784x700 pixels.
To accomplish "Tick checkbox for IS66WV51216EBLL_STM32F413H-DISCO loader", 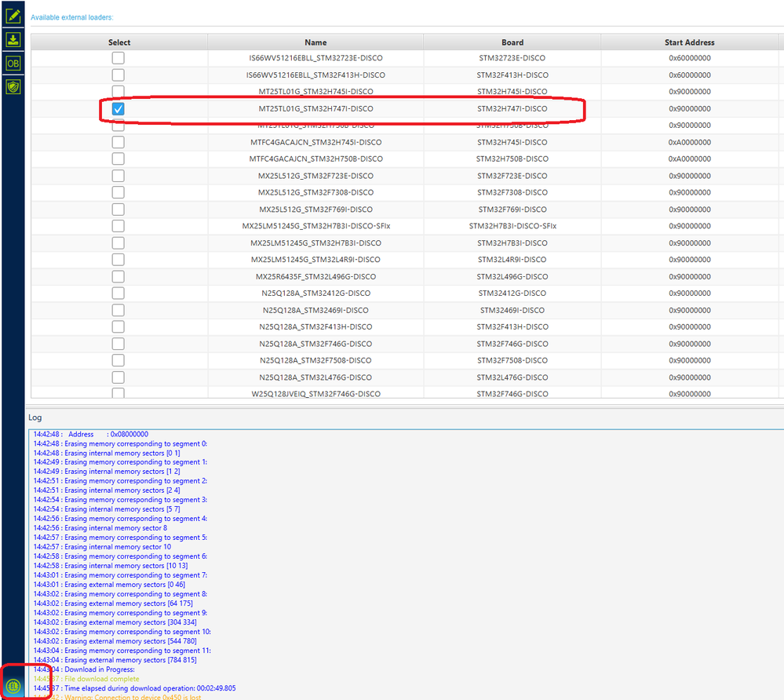I will (x=118, y=75).
